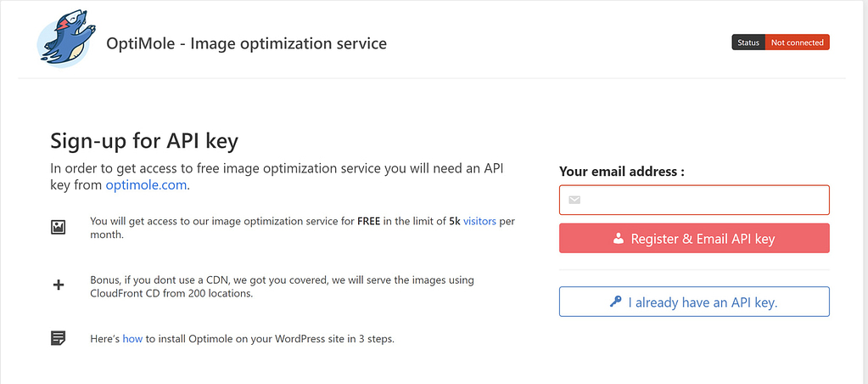Click the note icon beside install instructions
Screen dimensions: 868x384
[58, 338]
